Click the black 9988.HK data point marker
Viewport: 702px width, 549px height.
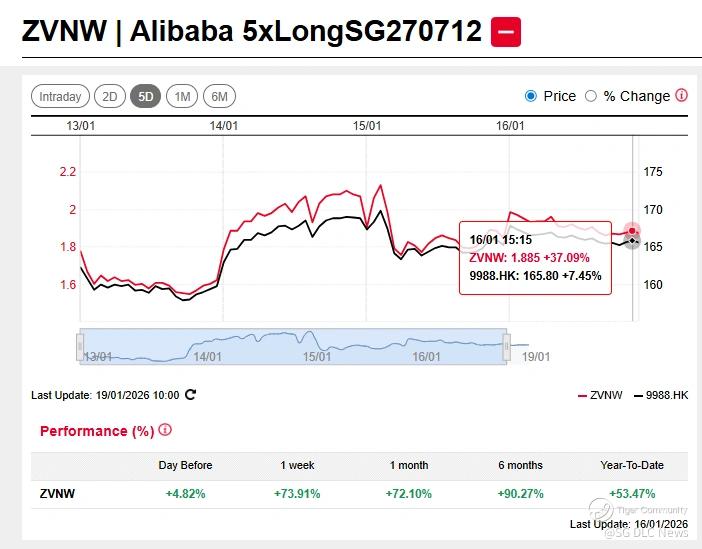point(632,240)
